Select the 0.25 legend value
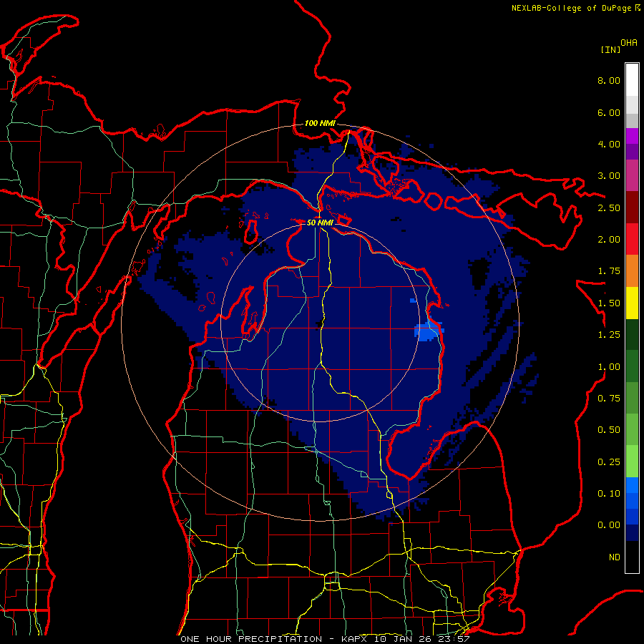644x644 pixels. pos(609,462)
